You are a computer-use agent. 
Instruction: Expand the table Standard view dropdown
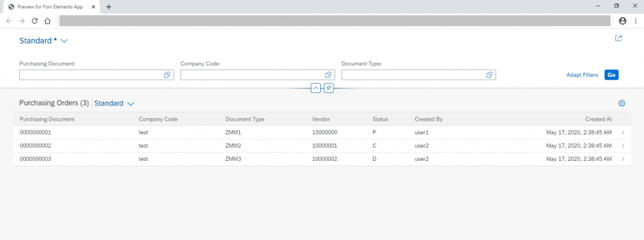click(131, 104)
